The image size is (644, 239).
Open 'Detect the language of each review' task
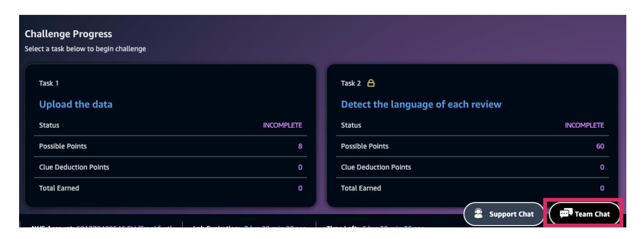421,105
